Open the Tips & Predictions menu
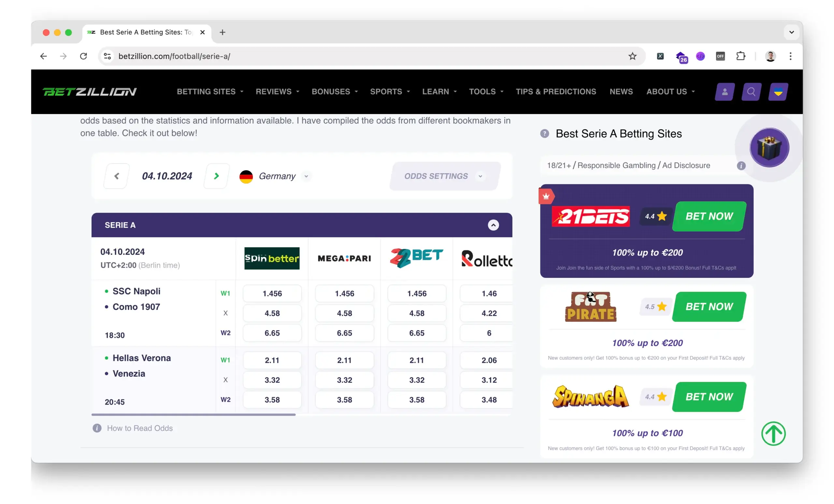The width and height of the screenshot is (834, 504). 556,92
